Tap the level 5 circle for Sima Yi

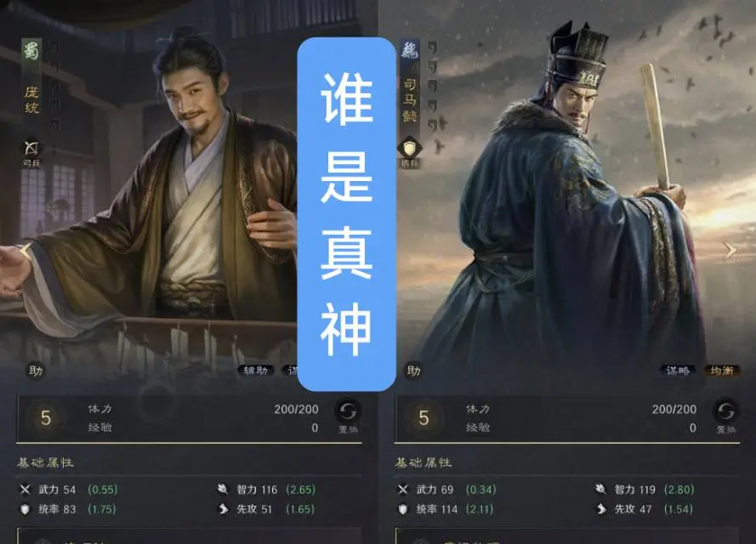point(423,418)
